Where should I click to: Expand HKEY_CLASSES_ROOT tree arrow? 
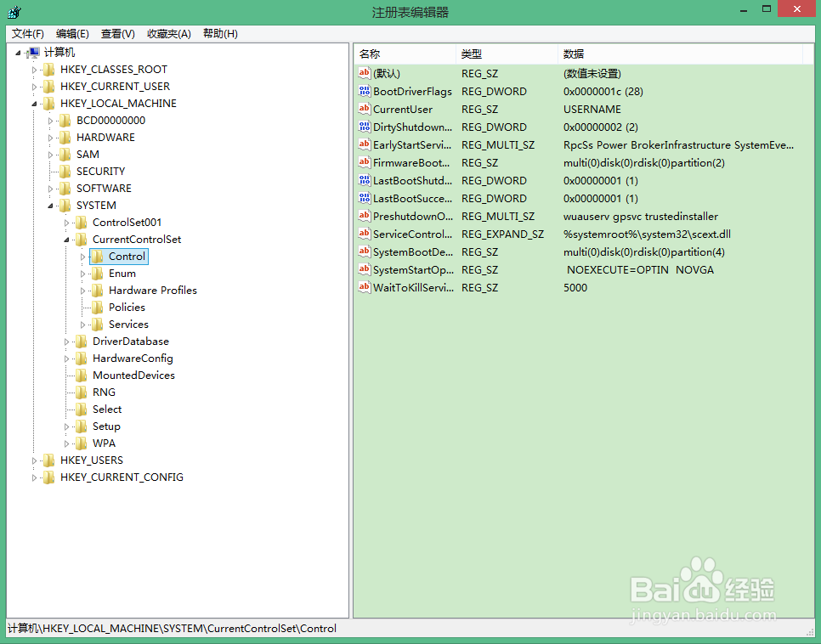pyautogui.click(x=35, y=70)
